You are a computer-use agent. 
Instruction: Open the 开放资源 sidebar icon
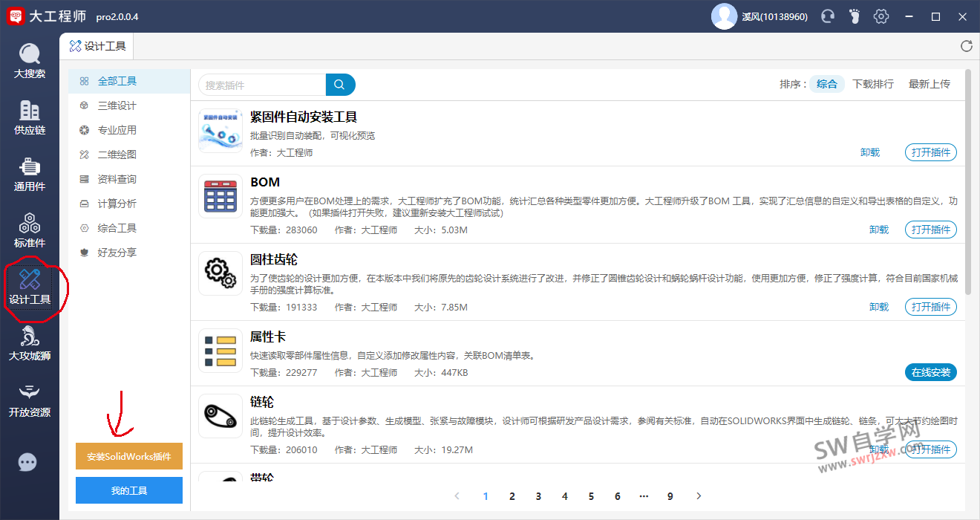click(x=30, y=400)
